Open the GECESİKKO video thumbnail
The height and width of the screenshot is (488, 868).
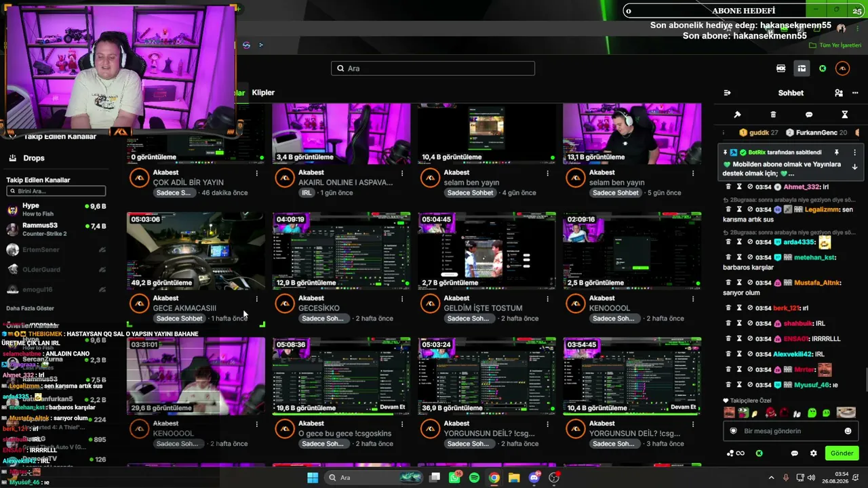341,251
